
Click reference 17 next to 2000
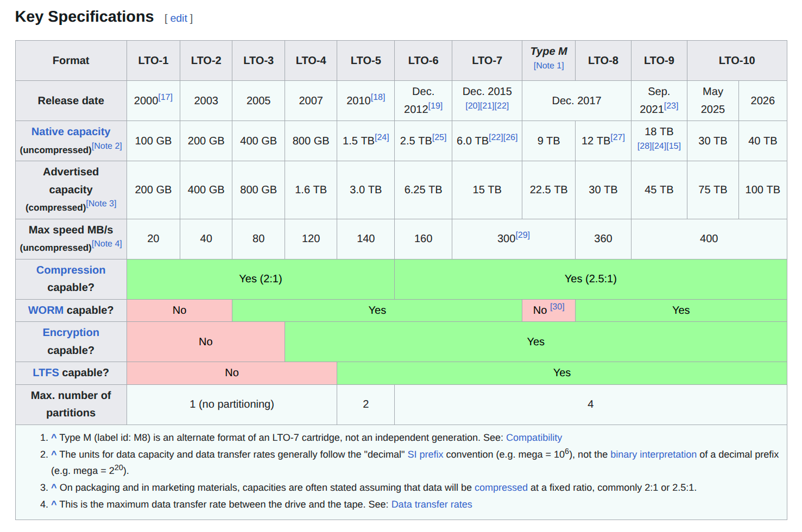coord(165,97)
